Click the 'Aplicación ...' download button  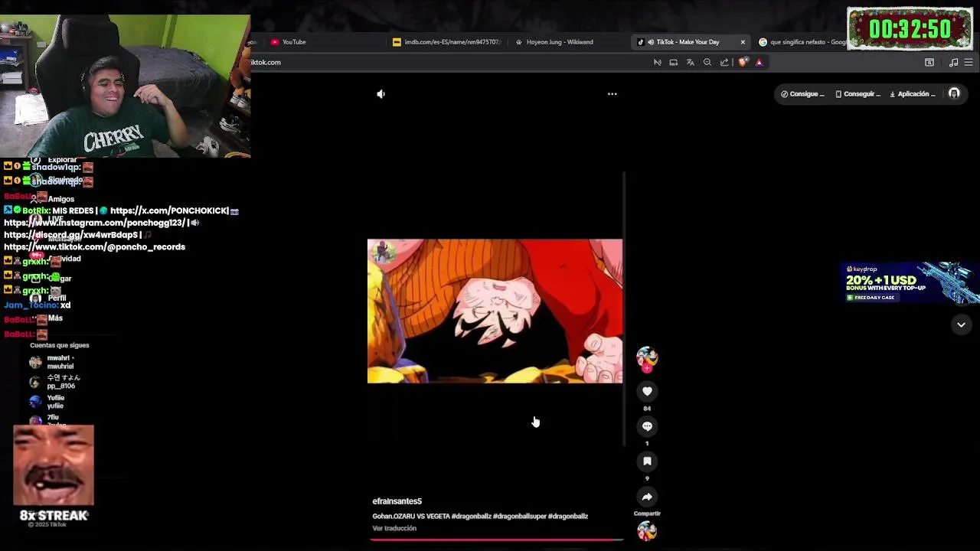coord(913,94)
